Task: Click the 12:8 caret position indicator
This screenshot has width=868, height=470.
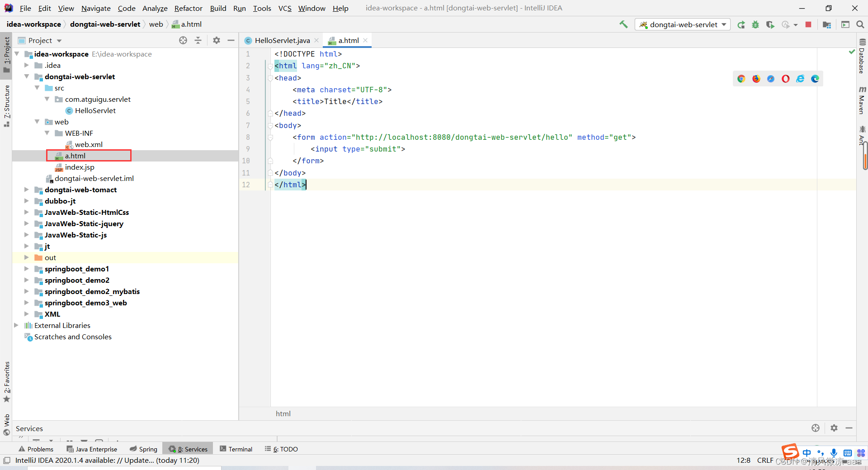Action: [743, 461]
